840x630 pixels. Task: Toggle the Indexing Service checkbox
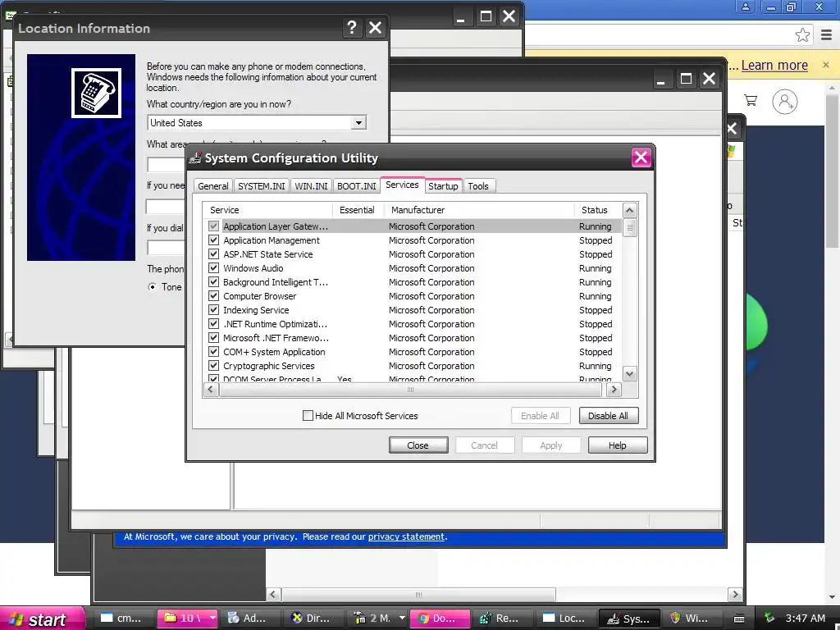click(213, 309)
